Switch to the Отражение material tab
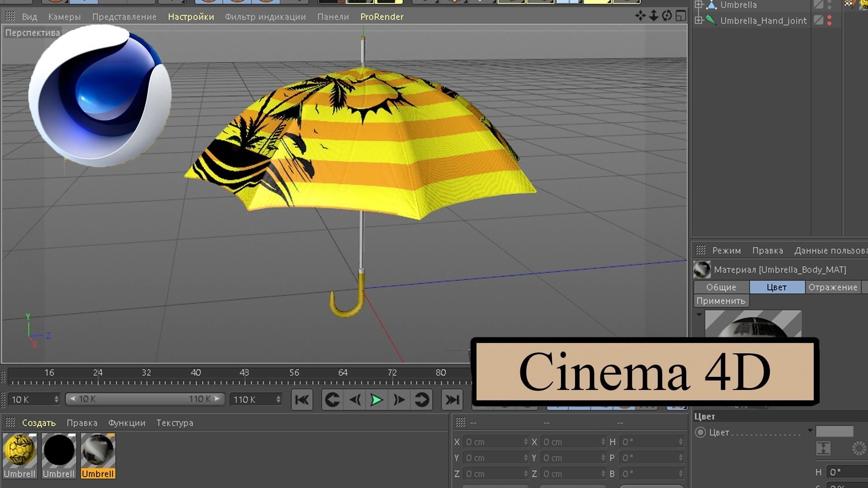This screenshot has height=488, width=868. (833, 287)
